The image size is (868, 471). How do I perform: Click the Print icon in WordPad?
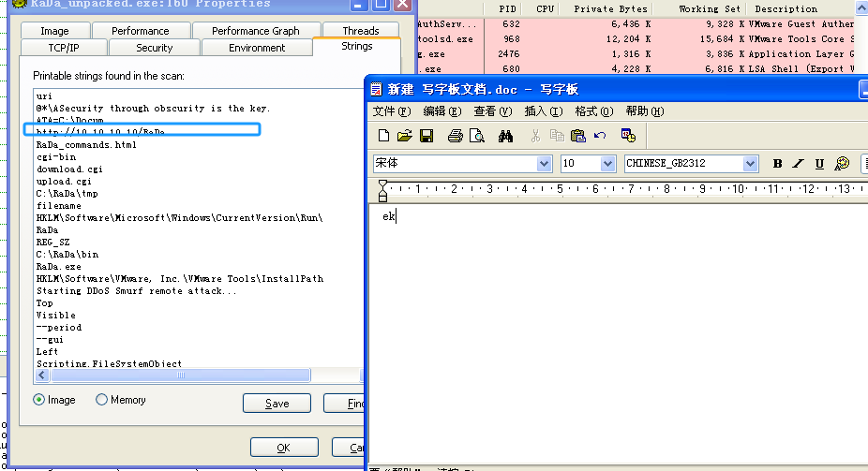coord(455,136)
